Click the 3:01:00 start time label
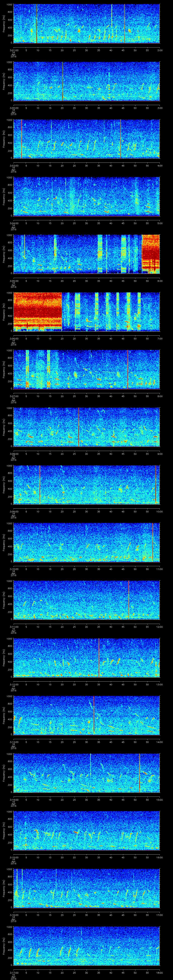173x980 pixels. tap(14, 50)
